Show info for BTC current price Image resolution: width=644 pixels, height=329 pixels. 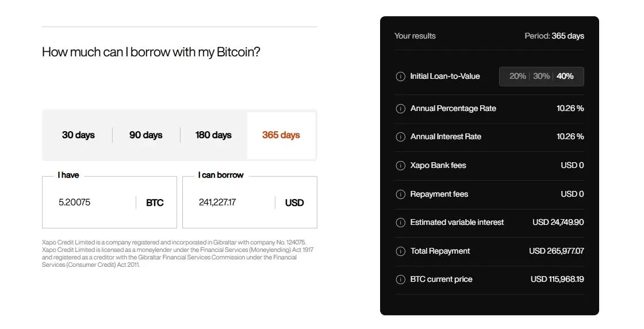tap(401, 280)
